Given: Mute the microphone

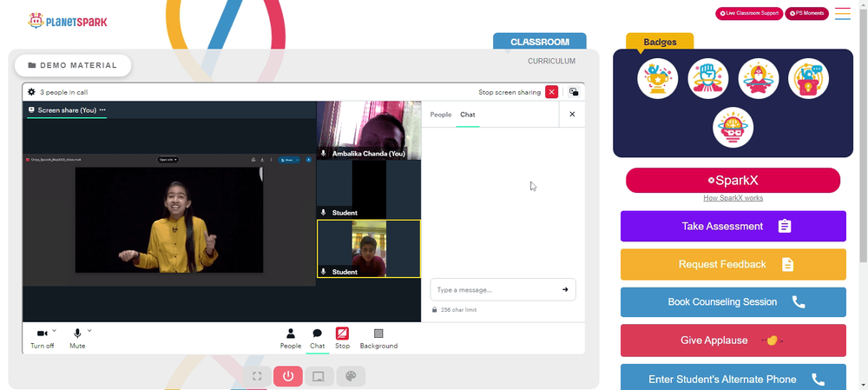Looking at the screenshot, I should click(x=77, y=339).
